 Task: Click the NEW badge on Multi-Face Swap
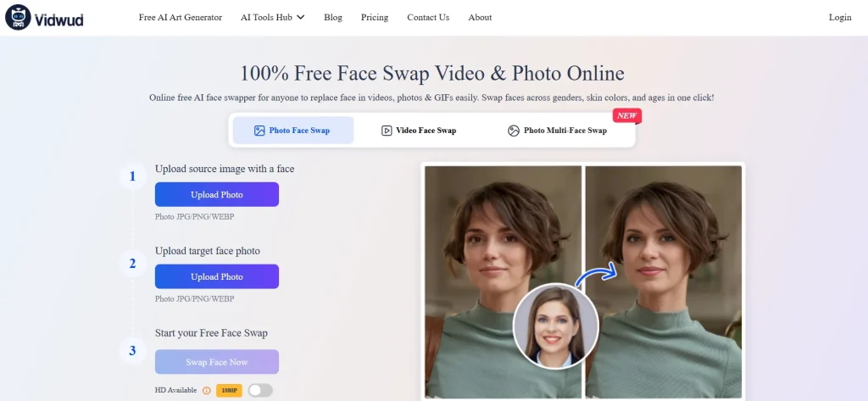tap(626, 116)
